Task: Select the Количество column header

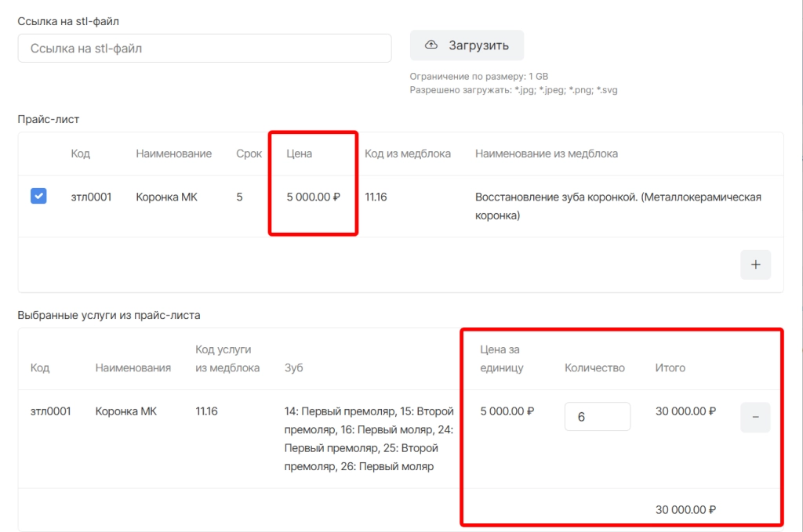Action: coord(594,367)
